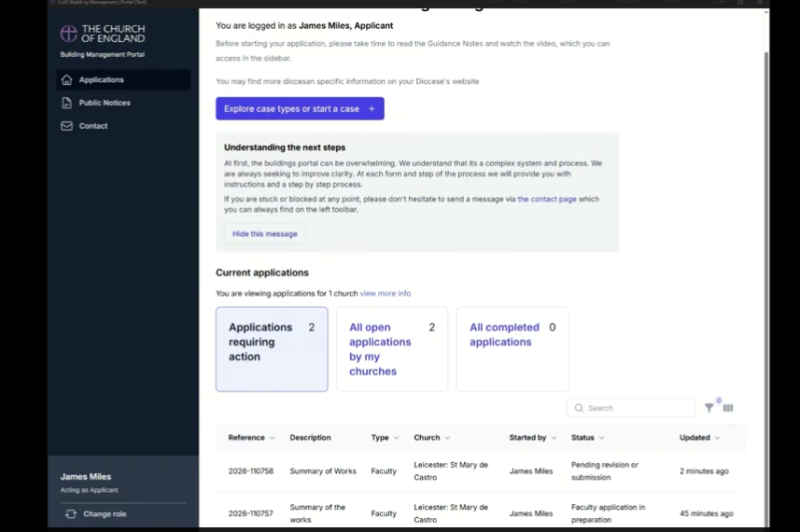Expand the Type column dropdown

[397, 438]
